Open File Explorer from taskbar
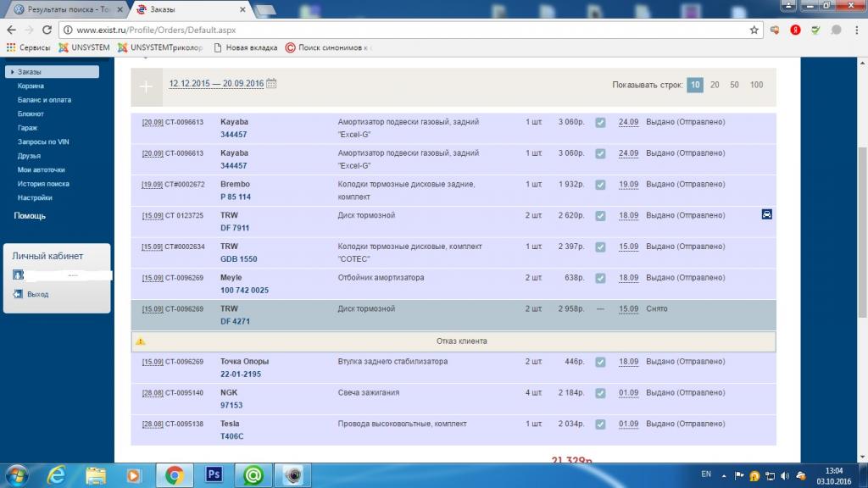This screenshot has height=488, width=868. (96, 475)
